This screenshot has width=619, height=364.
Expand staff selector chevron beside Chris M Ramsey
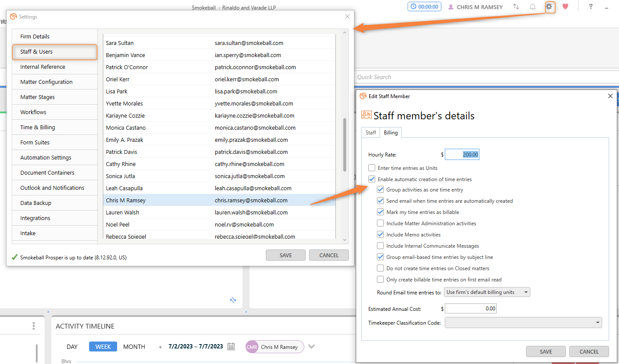point(312,346)
